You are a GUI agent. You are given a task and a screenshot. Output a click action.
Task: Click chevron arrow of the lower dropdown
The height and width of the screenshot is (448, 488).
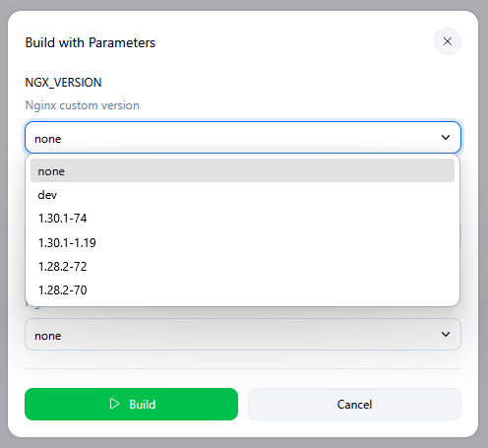[446, 334]
